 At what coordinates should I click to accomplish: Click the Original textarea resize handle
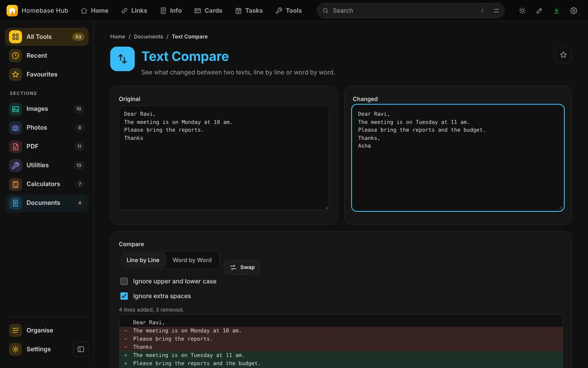pos(326,207)
